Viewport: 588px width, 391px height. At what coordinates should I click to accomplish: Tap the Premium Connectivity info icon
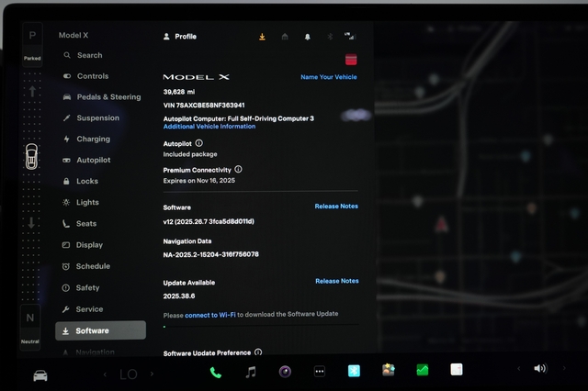[239, 169]
